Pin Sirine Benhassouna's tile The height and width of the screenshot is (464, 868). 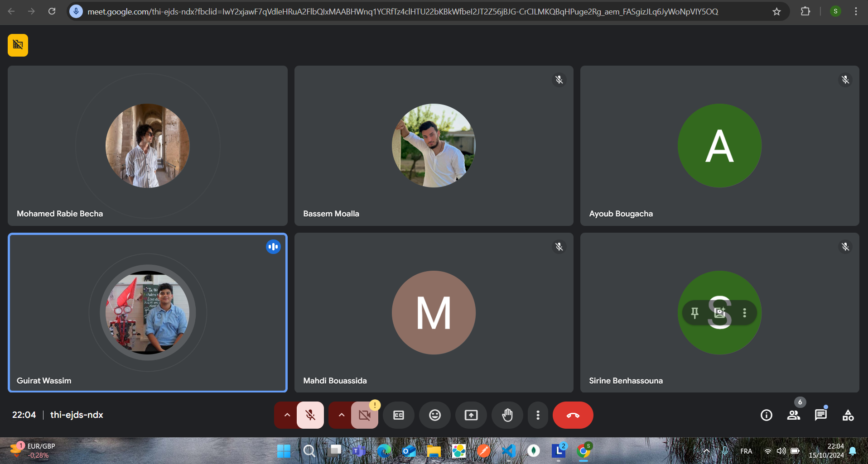point(694,312)
